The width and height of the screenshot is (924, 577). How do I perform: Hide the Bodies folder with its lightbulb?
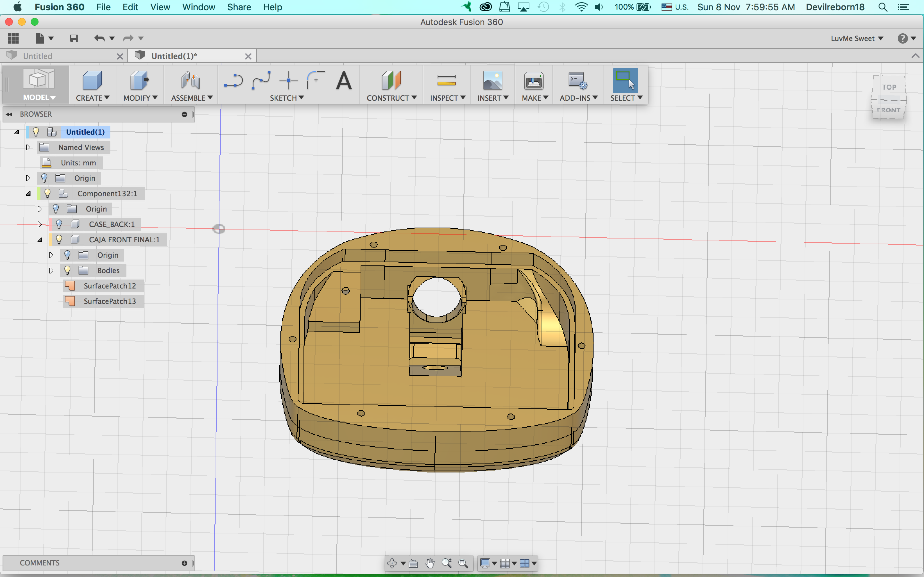(x=68, y=271)
